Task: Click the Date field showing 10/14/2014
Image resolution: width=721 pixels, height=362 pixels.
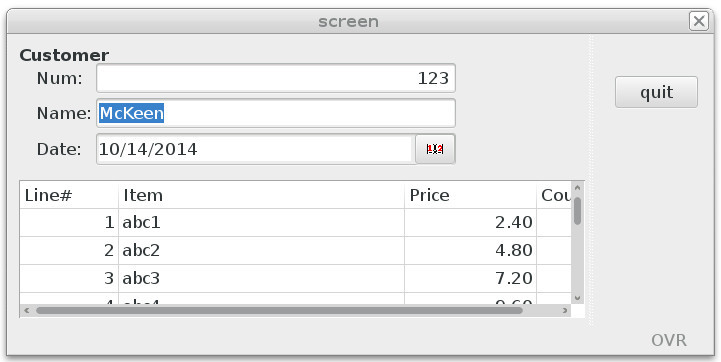Action: [256, 149]
